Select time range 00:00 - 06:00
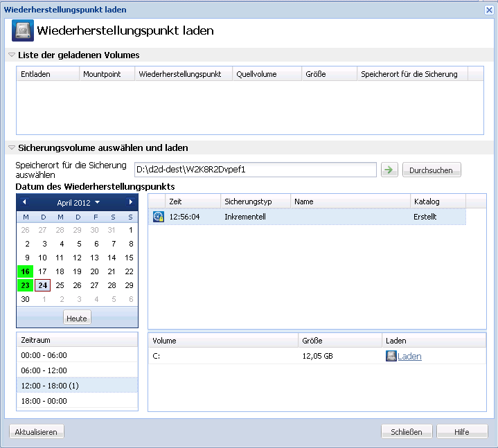The width and height of the screenshot is (498, 448). 77,355
